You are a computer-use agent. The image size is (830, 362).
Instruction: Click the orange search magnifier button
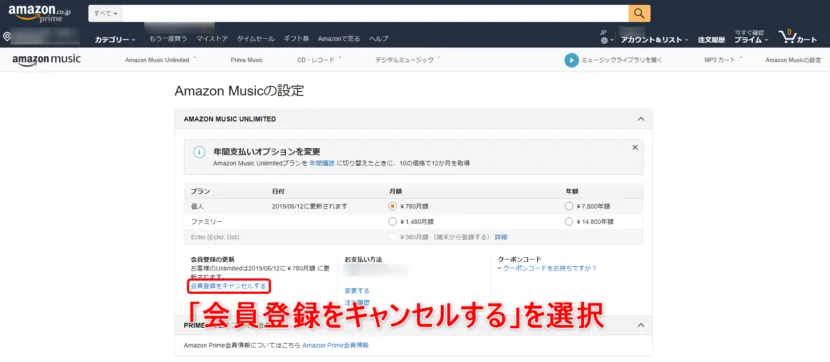(x=639, y=13)
